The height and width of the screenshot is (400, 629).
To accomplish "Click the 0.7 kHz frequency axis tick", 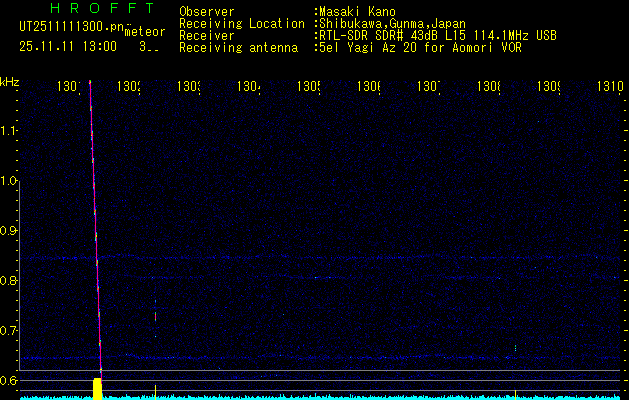I will tap(9, 330).
